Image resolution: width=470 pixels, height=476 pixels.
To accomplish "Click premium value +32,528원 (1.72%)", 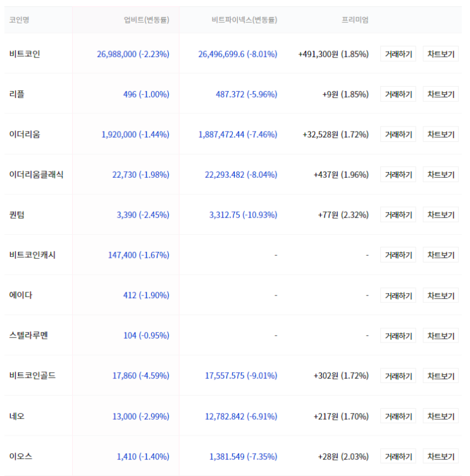I will 335,134.
